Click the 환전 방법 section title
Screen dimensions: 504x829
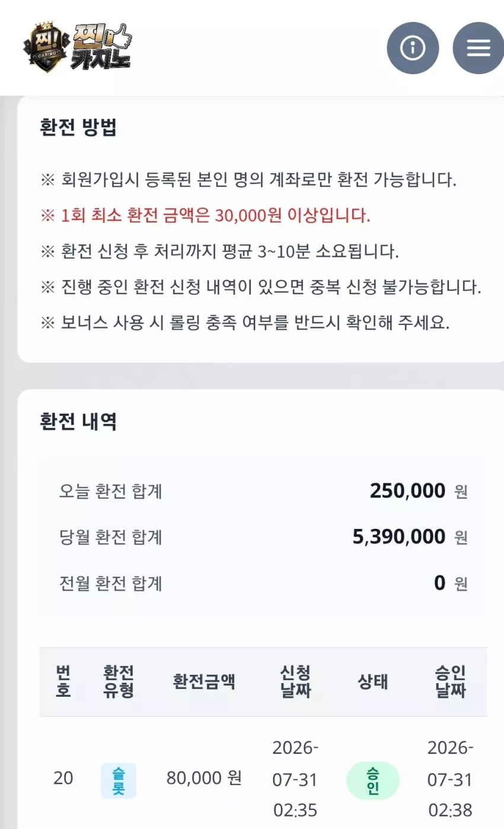coord(78,127)
